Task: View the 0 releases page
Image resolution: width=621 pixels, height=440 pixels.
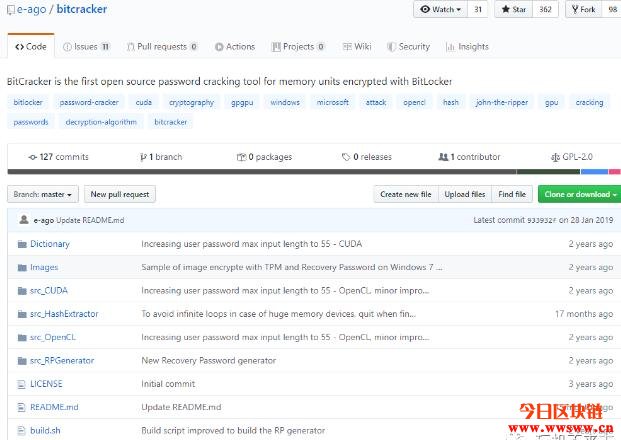Action: (367, 157)
